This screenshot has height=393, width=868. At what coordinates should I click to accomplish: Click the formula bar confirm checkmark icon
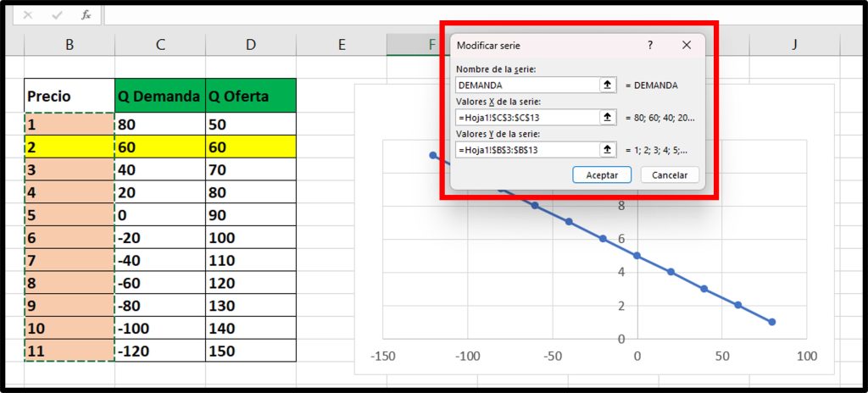(57, 15)
